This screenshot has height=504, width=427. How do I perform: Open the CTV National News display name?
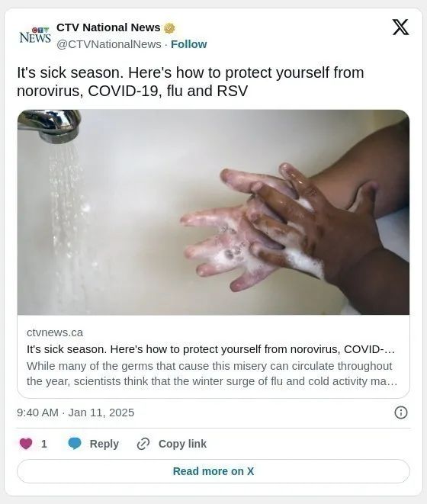point(108,27)
